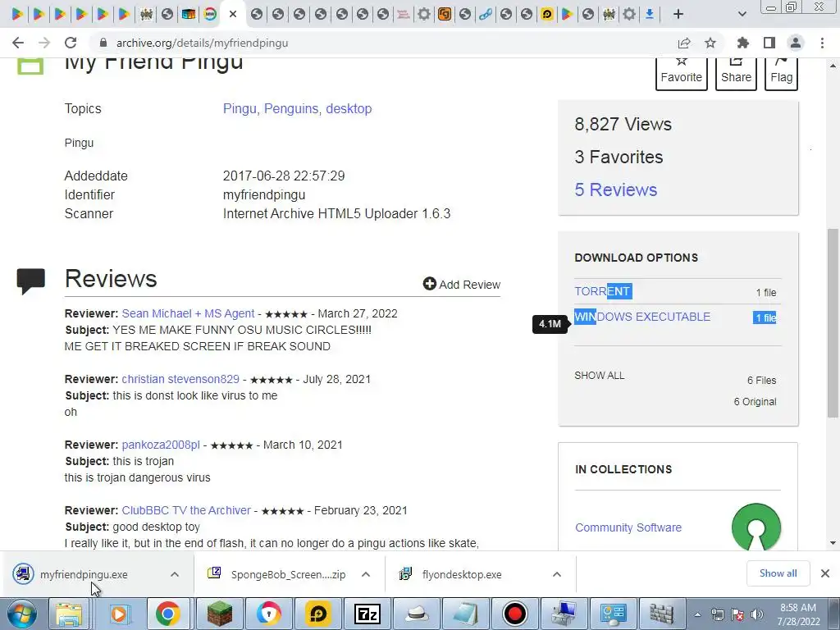Open the red record button taskbar app
Viewport: 840px width, 630px height.
[x=515, y=614]
